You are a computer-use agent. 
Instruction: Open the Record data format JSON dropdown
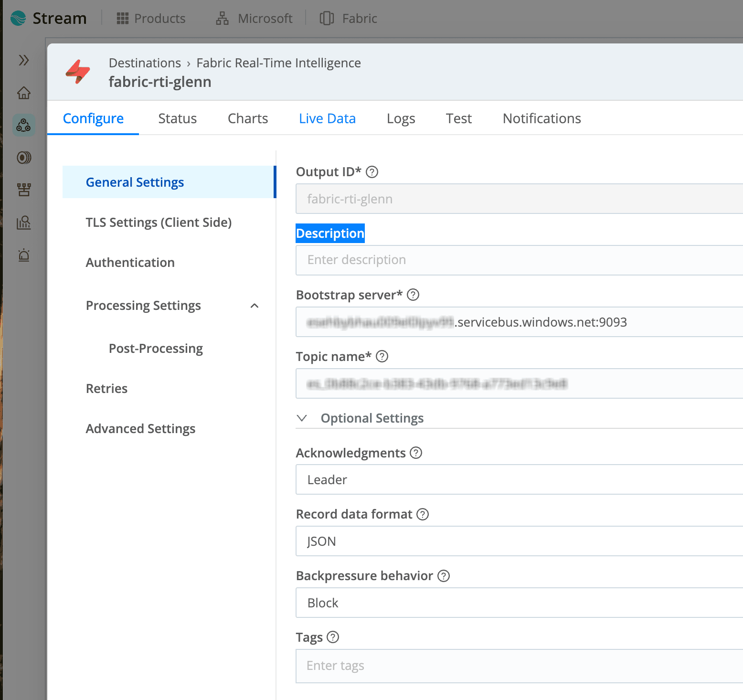[519, 541]
